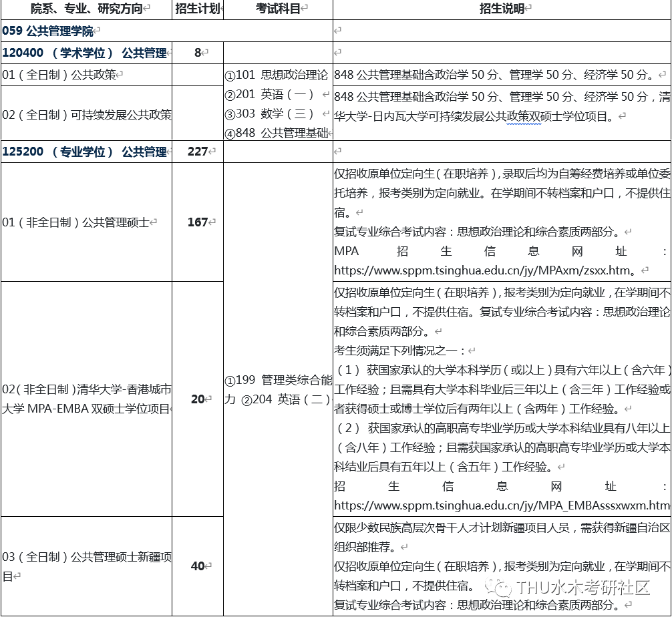Click the ④848 公共管理基础 exam subject

[x=277, y=132]
